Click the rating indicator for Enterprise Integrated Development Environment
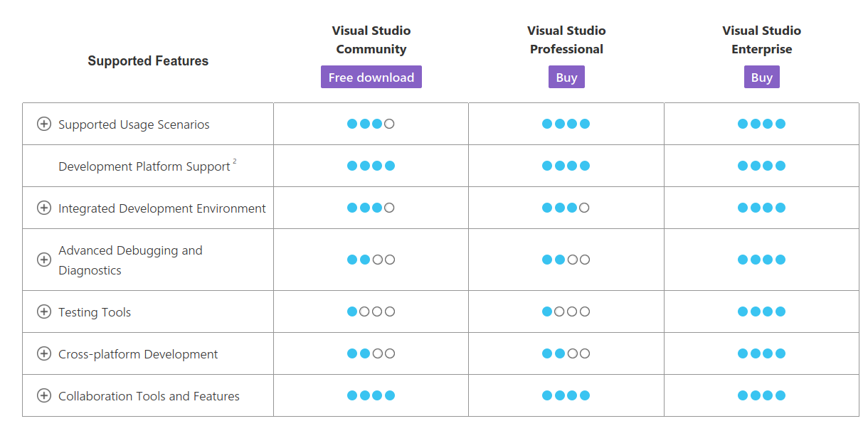This screenshot has width=868, height=426. pyautogui.click(x=761, y=208)
